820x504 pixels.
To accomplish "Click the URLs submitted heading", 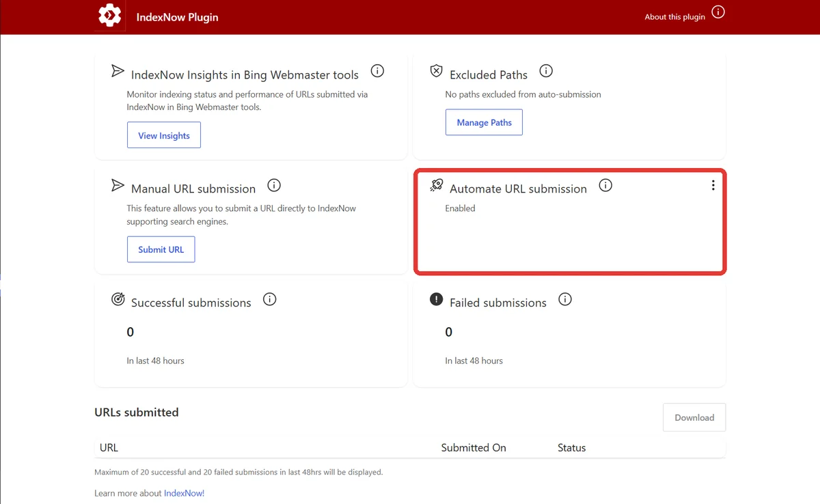I will point(137,412).
